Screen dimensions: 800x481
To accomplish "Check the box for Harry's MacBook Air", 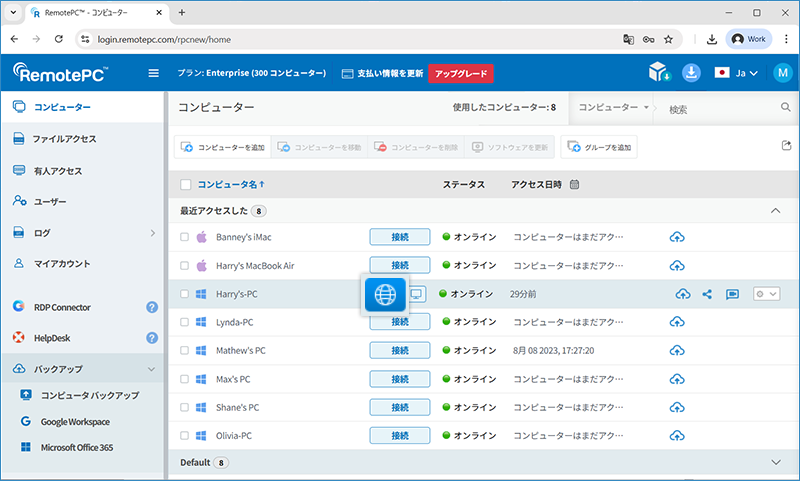I will (184, 266).
